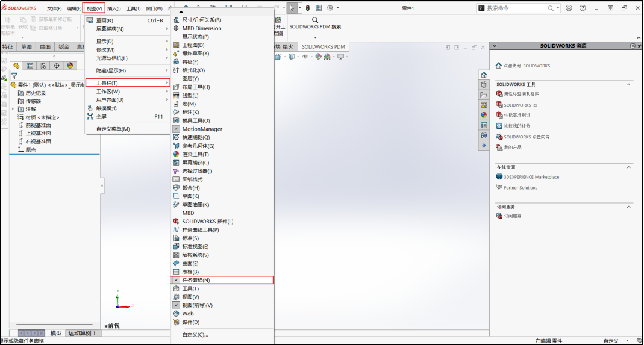Screen dimensions: 644x345
Task: Open the File Explorer folder tab in task pane
Action: click(x=484, y=95)
